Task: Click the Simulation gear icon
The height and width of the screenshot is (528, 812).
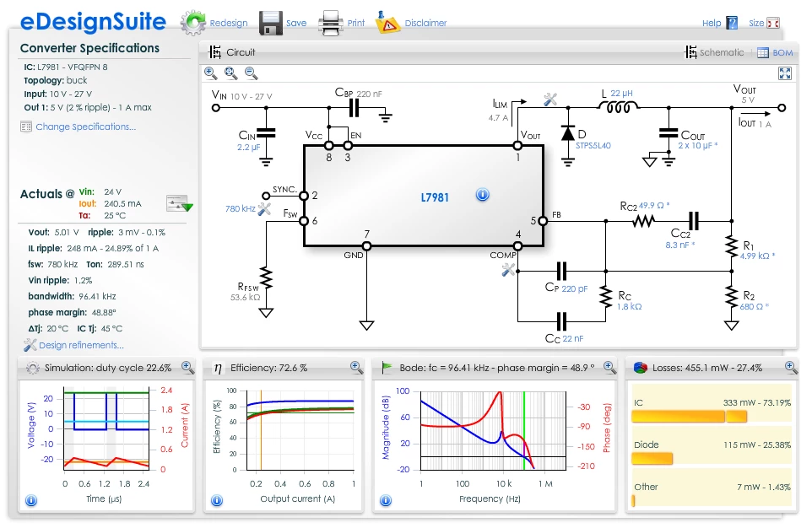Action: point(33,368)
